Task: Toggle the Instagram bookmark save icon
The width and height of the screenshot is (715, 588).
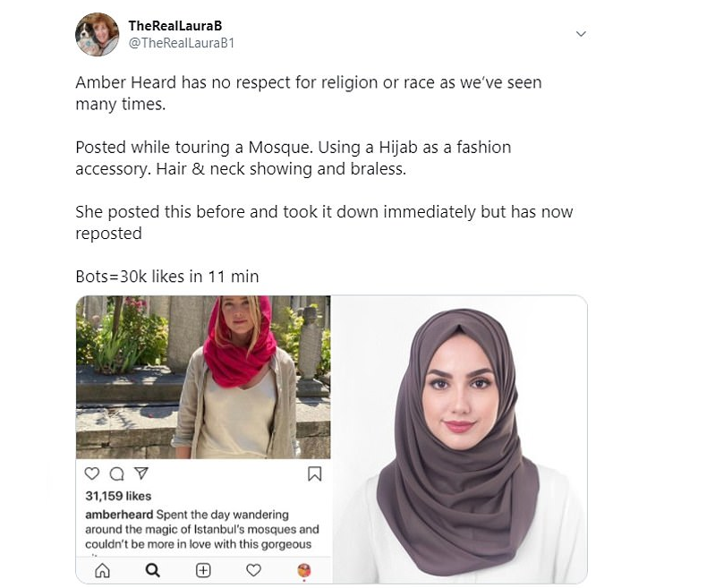Action: [315, 473]
